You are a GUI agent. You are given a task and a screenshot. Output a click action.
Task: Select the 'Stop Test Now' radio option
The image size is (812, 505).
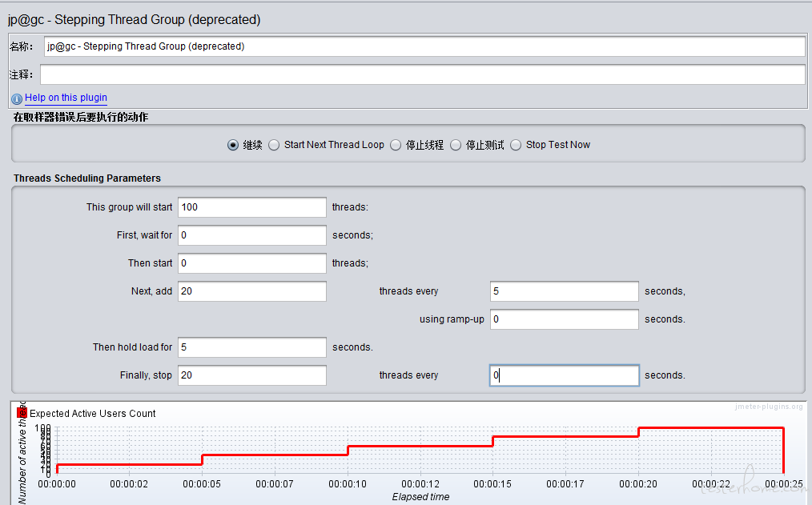pyautogui.click(x=516, y=145)
